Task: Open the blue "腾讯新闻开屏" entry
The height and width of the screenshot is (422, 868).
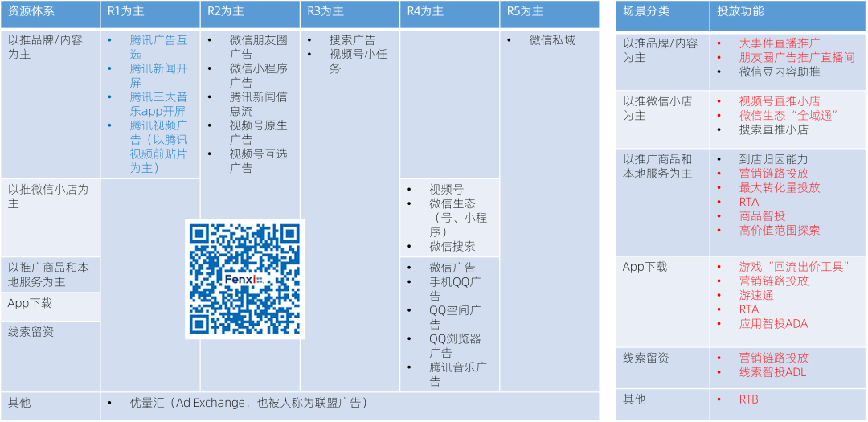Action: tap(158, 76)
